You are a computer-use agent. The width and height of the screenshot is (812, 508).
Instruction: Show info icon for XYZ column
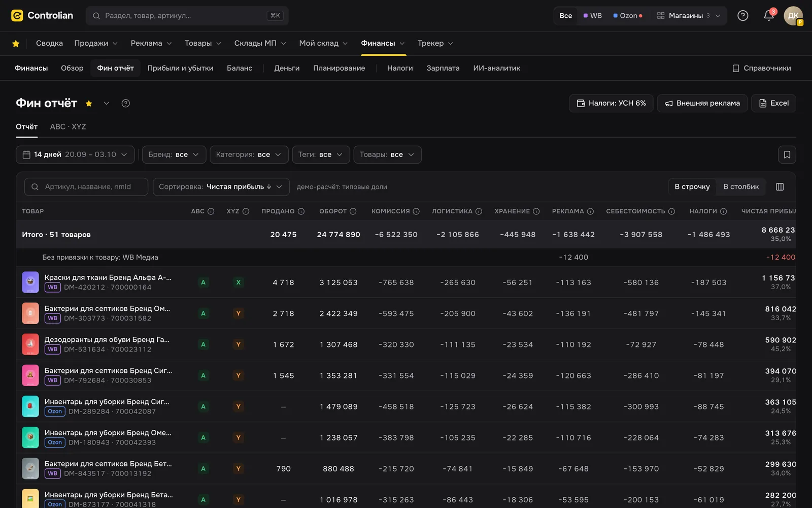[x=246, y=211]
